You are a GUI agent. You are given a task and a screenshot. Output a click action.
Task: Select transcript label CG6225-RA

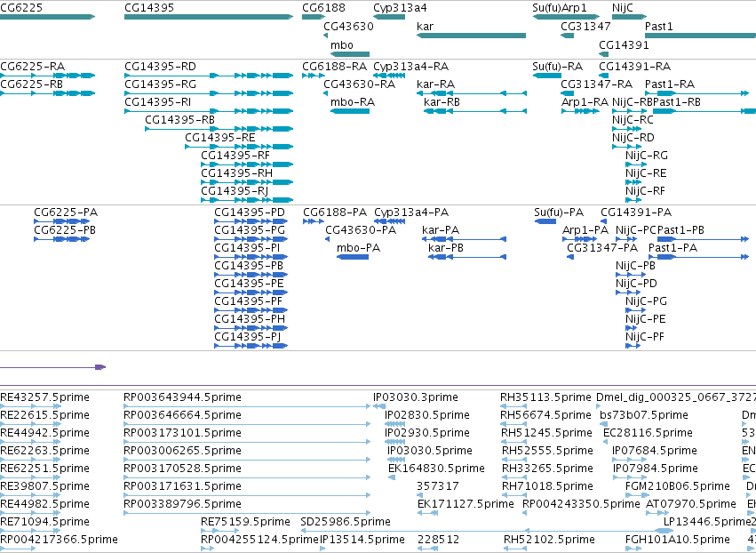[32, 66]
